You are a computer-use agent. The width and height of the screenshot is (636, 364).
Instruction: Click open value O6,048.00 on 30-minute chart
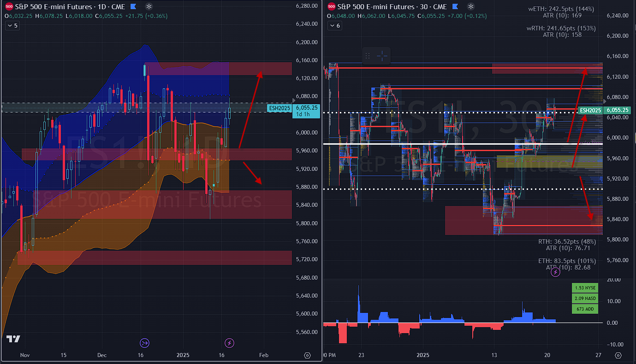tap(341, 16)
